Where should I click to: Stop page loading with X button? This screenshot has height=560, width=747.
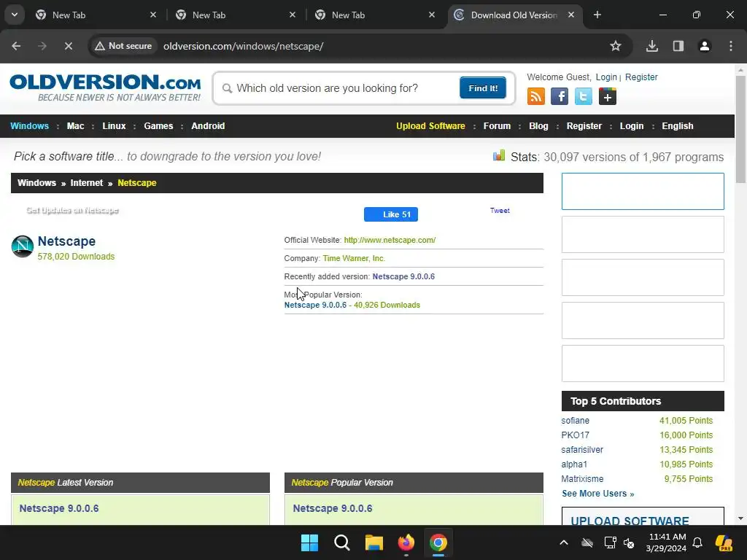pyautogui.click(x=68, y=46)
